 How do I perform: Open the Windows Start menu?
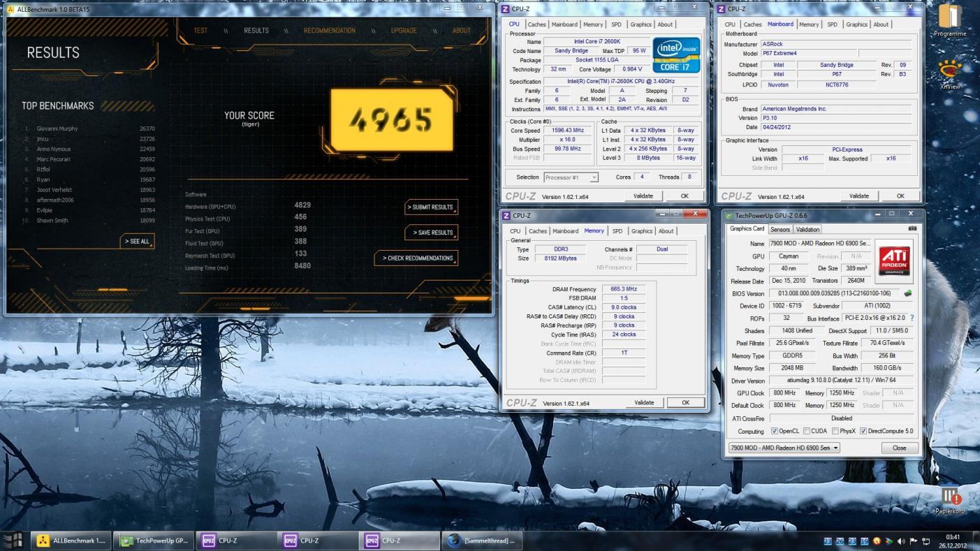(x=14, y=541)
